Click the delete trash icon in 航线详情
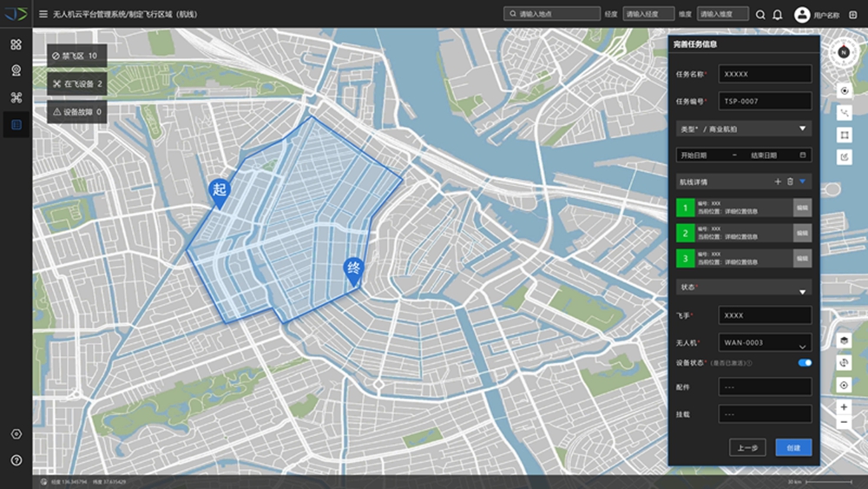 tap(790, 182)
